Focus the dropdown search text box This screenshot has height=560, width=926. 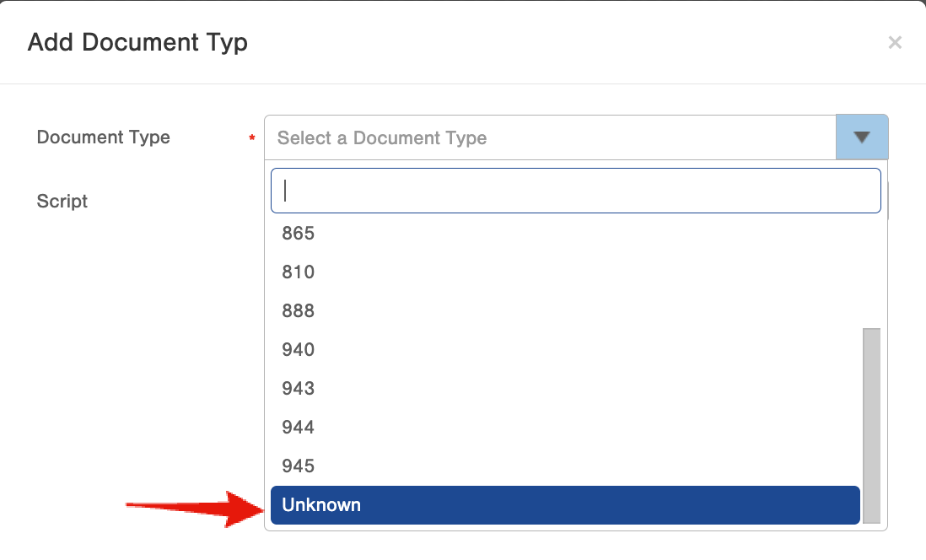(575, 191)
